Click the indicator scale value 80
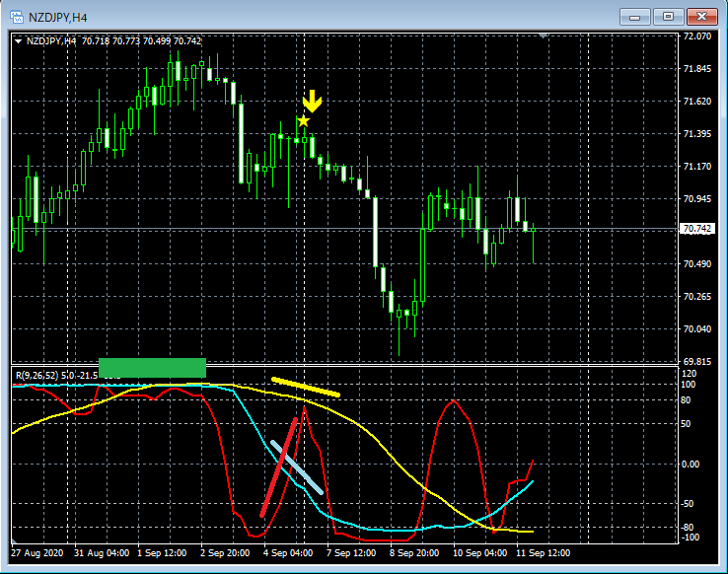 [686, 400]
